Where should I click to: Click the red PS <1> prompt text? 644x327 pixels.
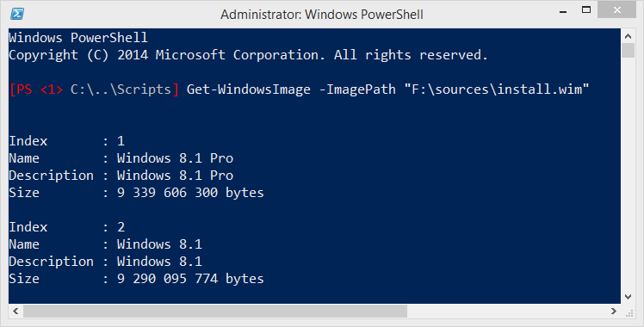pyautogui.click(x=36, y=89)
